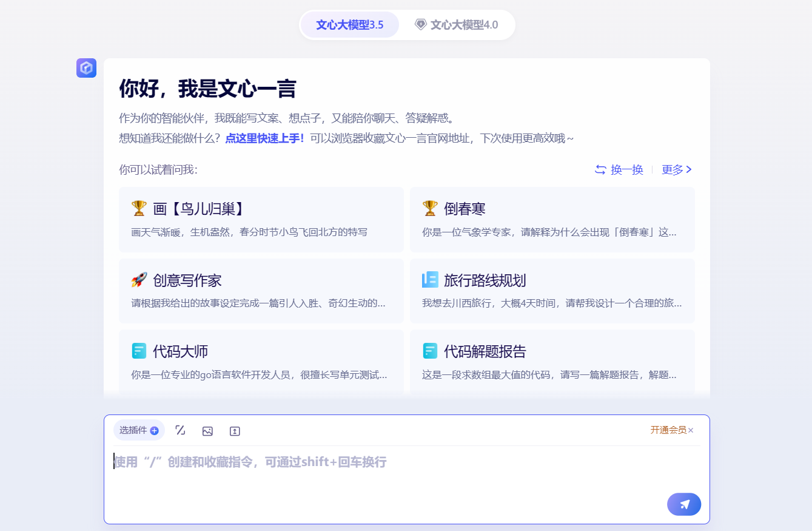Switch to 文心大模型3.5 tab
This screenshot has width=812, height=531.
tap(350, 25)
